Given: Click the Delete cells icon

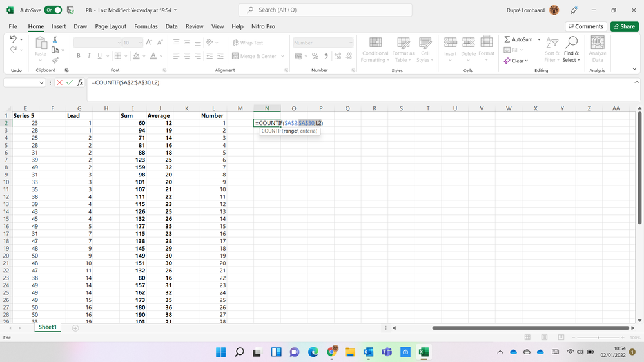Looking at the screenshot, I should click(468, 43).
